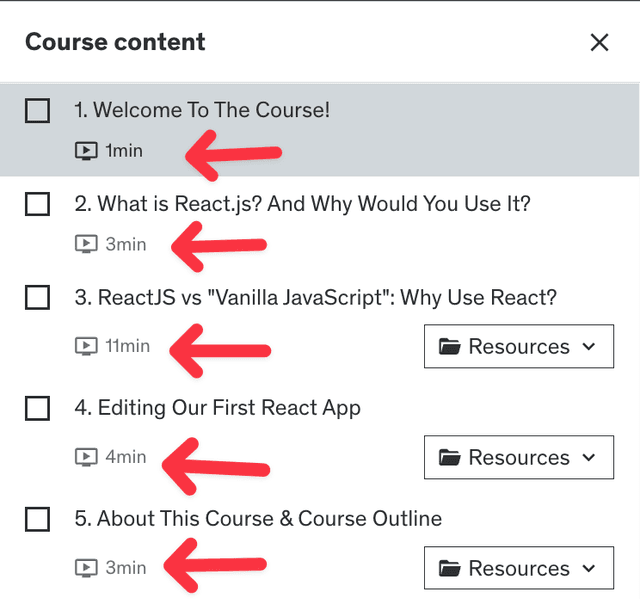Click folder icon in lecture 4 Resources
This screenshot has width=640, height=599.
[x=450, y=458]
